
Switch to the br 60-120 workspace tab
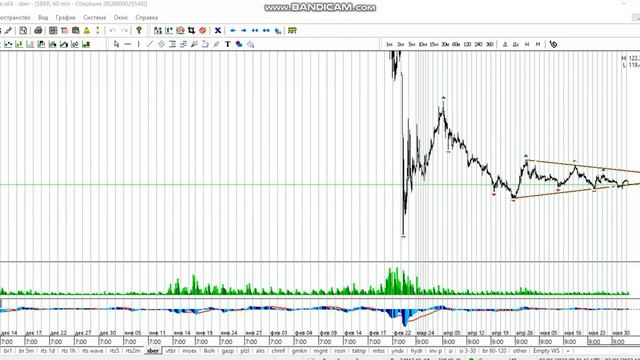(494, 351)
